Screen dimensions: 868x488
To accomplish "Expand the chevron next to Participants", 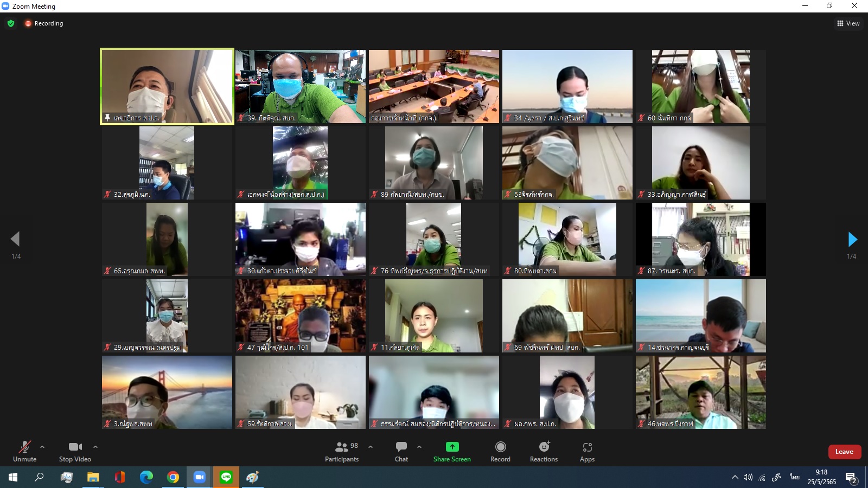I will (x=371, y=447).
